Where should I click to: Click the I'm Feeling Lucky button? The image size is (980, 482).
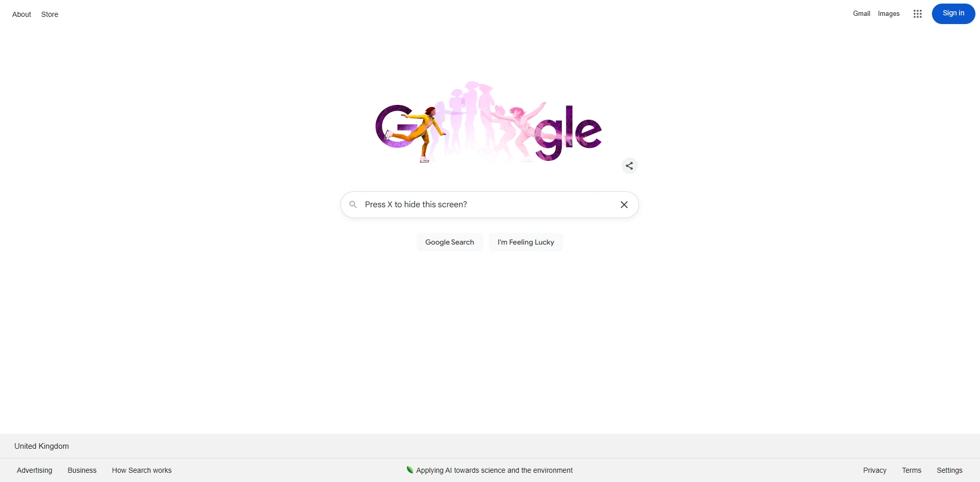[x=526, y=242]
